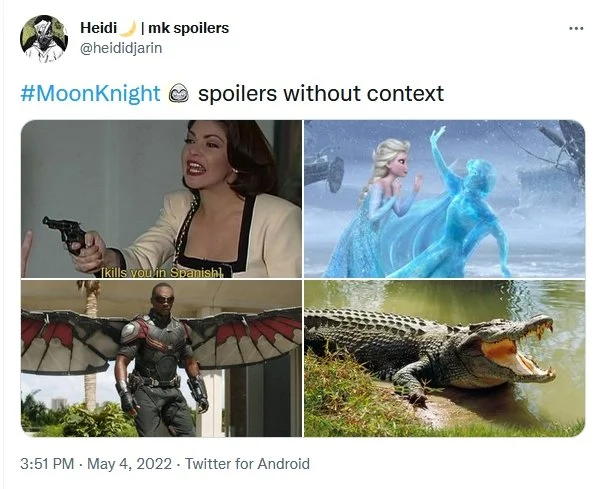
Task: Click the display name Heidi | mk spoilers
Action: coord(155,28)
